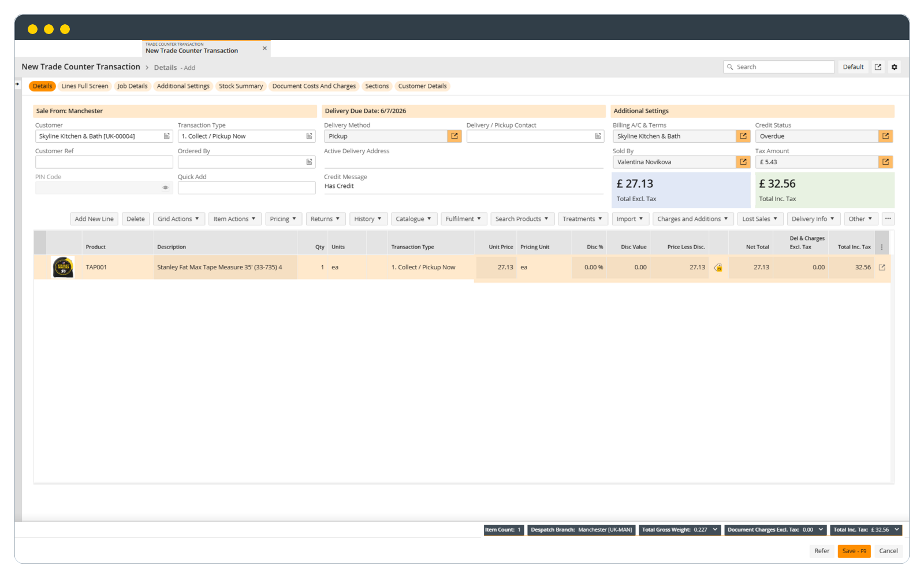Click Delivery / Pickup Contact lookup icon
924x578 pixels.
pos(598,136)
